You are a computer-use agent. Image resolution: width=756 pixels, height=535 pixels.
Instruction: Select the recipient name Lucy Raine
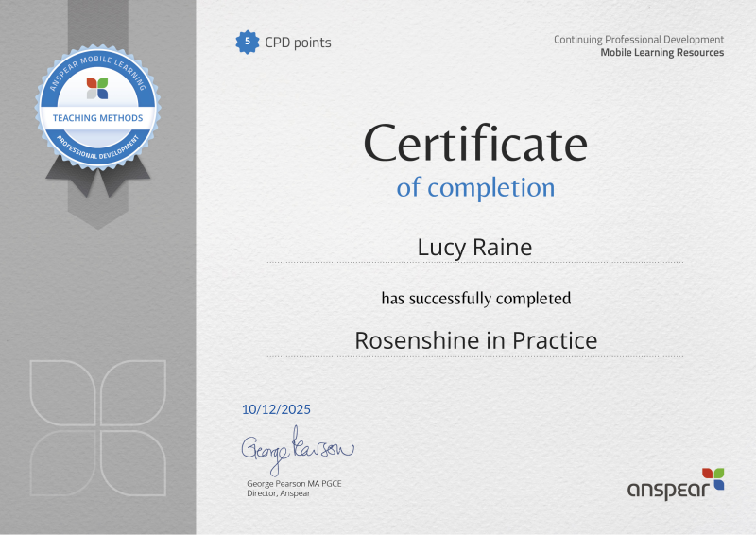point(475,247)
